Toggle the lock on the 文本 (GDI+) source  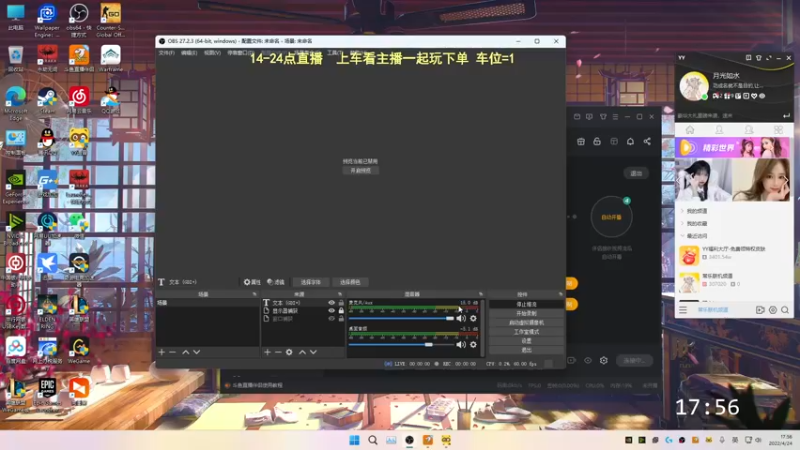click(341, 303)
